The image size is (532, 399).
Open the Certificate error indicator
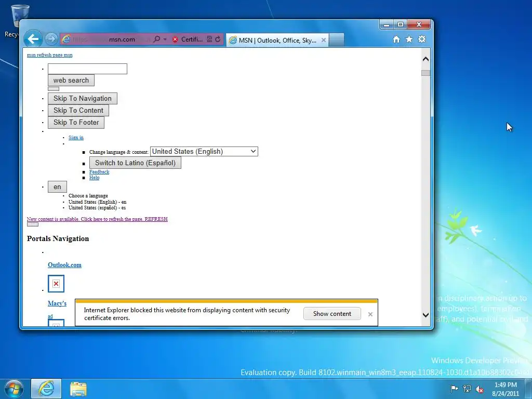coord(188,39)
